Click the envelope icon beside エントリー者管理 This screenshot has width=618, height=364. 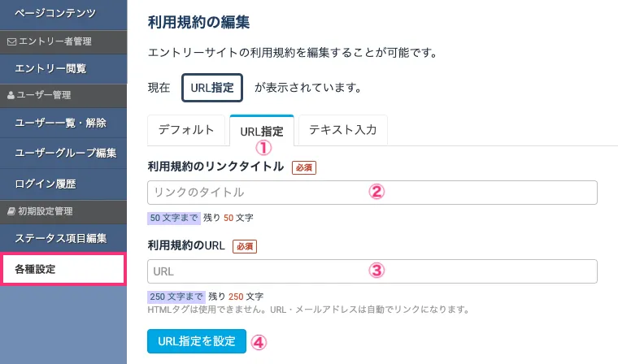pyautogui.click(x=11, y=40)
